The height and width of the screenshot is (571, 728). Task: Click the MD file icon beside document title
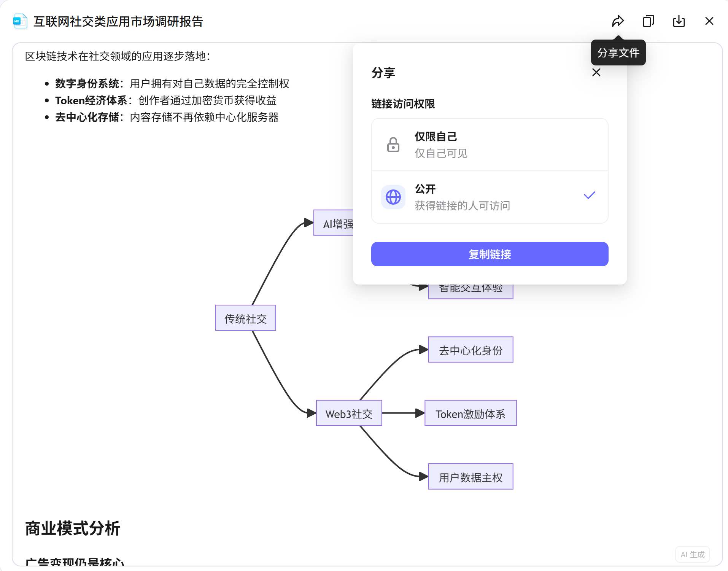19,21
